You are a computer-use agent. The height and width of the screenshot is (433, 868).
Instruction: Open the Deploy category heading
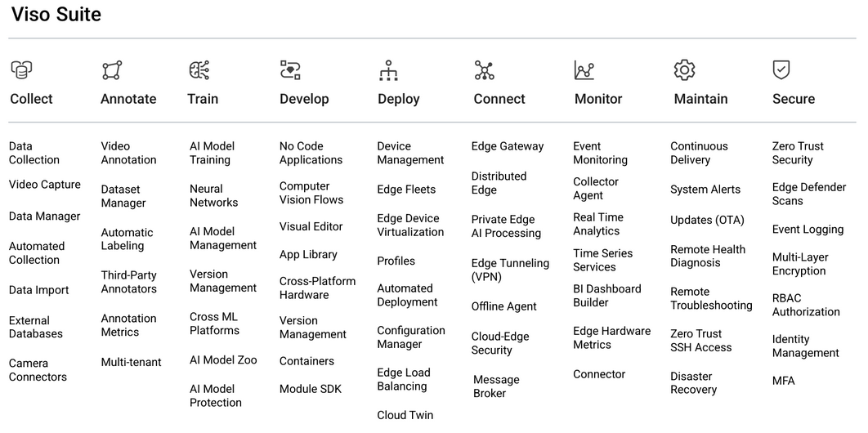pyautogui.click(x=398, y=99)
